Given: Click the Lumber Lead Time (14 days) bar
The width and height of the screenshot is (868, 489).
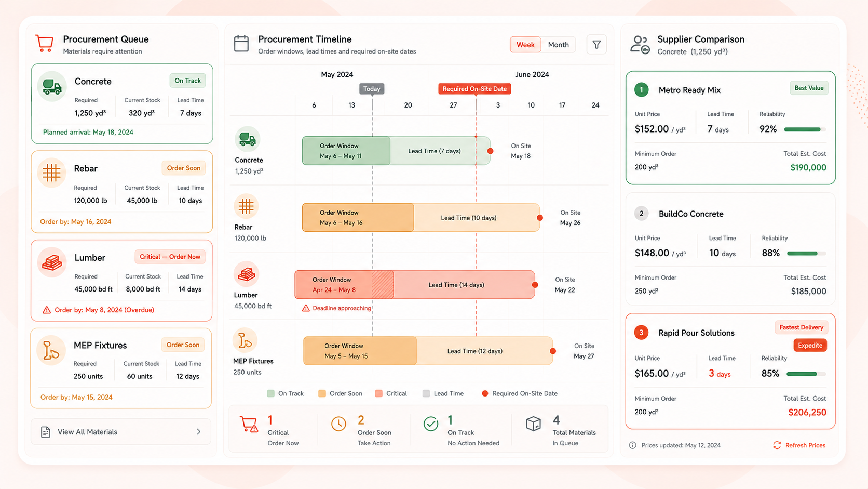Looking at the screenshot, I should [x=464, y=285].
